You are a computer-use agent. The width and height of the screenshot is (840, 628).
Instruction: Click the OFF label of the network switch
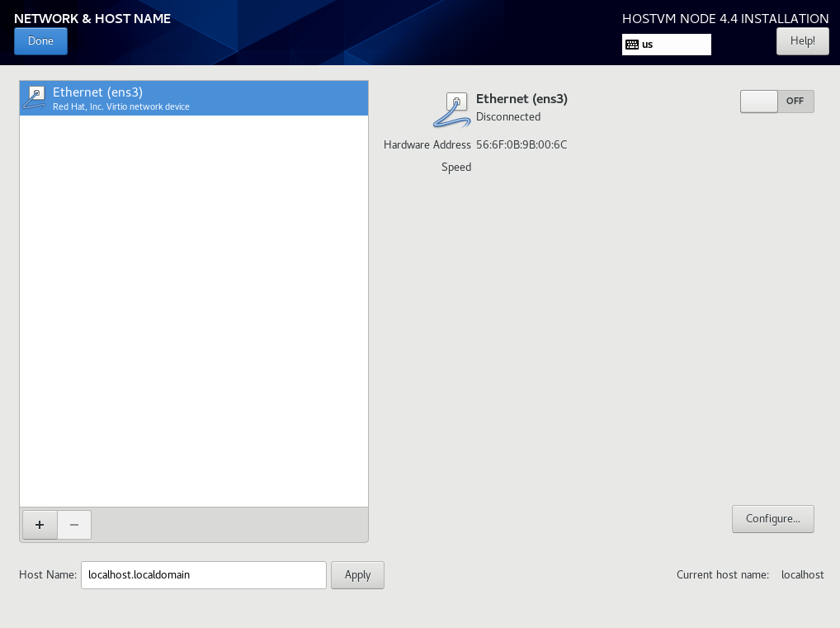pos(795,101)
